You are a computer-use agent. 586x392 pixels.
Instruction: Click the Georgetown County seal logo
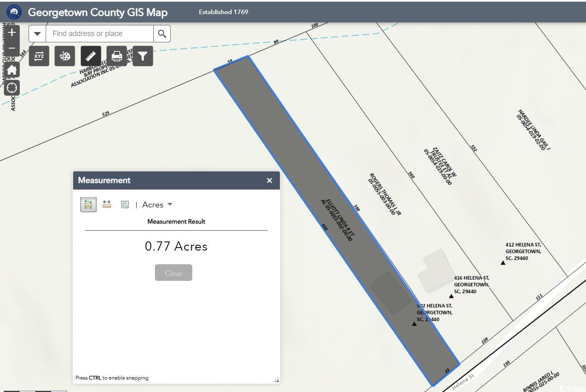[14, 12]
